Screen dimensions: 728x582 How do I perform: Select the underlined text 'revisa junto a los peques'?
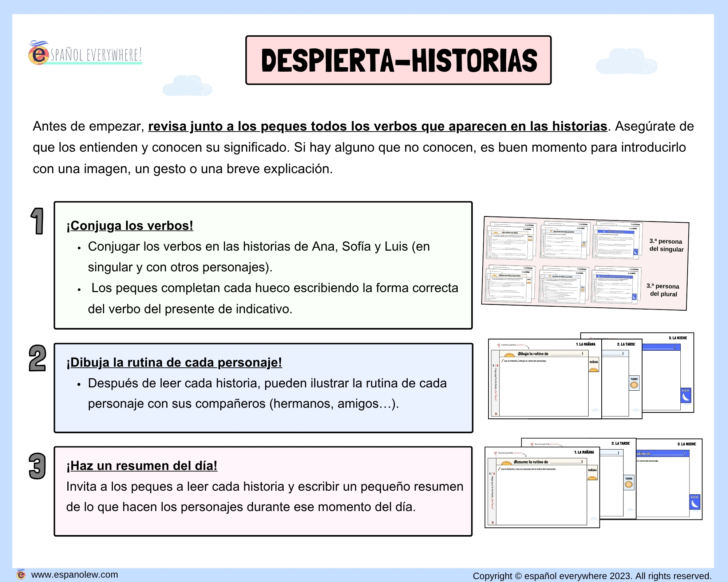click(227, 126)
